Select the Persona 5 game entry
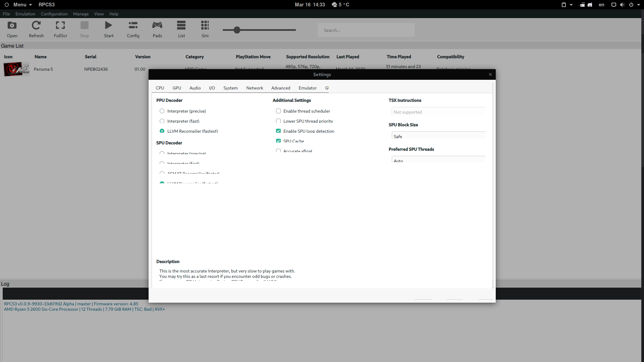This screenshot has height=362, width=644. (44, 69)
